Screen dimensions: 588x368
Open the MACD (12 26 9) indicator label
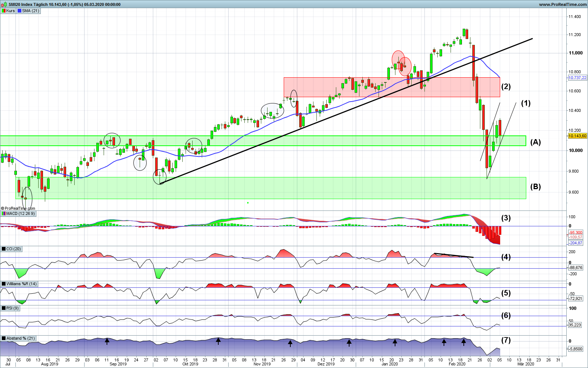coord(18,213)
